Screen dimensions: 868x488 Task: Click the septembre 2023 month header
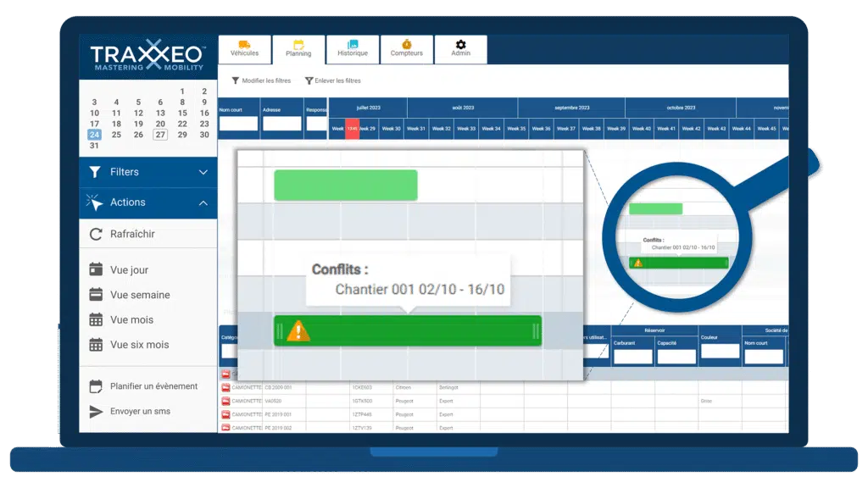point(572,108)
